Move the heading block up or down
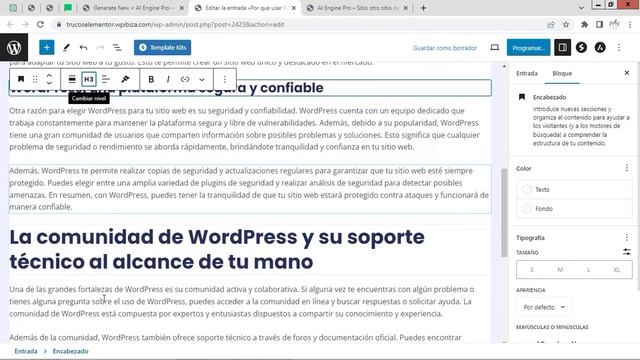Image resolution: width=640 pixels, height=360 pixels. click(x=49, y=79)
